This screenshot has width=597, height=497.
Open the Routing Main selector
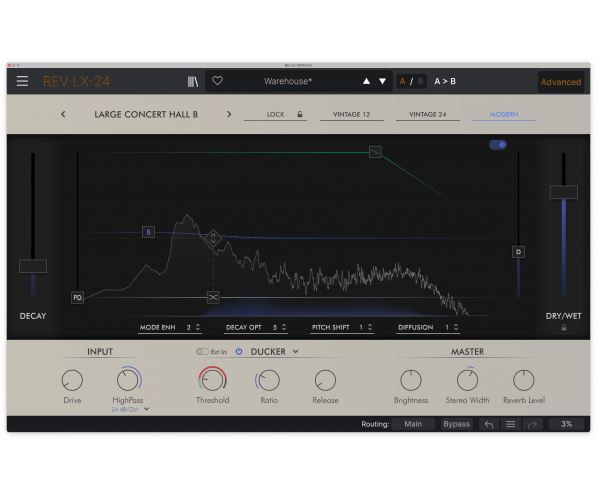(413, 424)
